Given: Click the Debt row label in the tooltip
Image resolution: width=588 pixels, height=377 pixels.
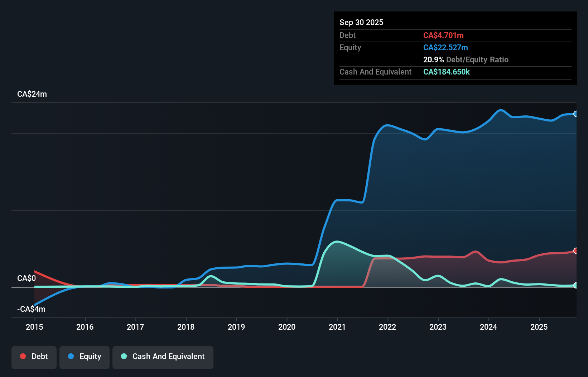Looking at the screenshot, I should [x=347, y=35].
